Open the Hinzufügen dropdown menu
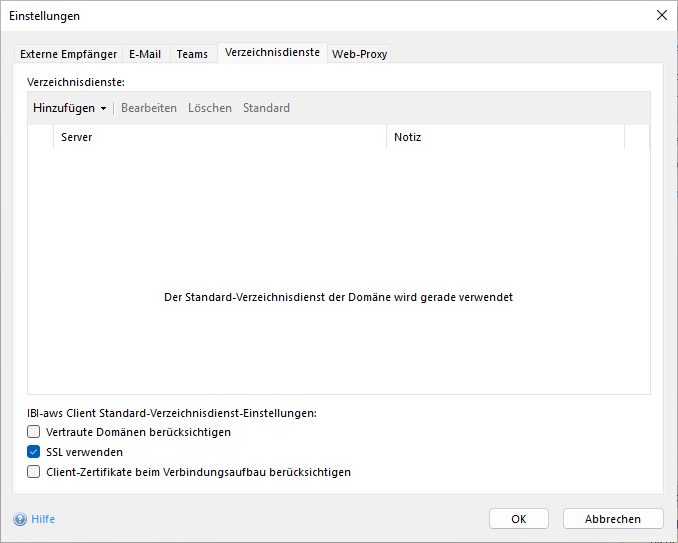This screenshot has width=678, height=543. pyautogui.click(x=69, y=108)
